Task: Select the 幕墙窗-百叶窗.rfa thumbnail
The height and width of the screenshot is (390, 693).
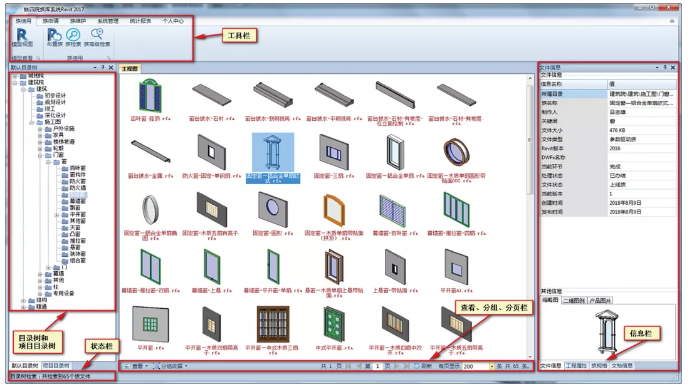Action: [x=392, y=211]
